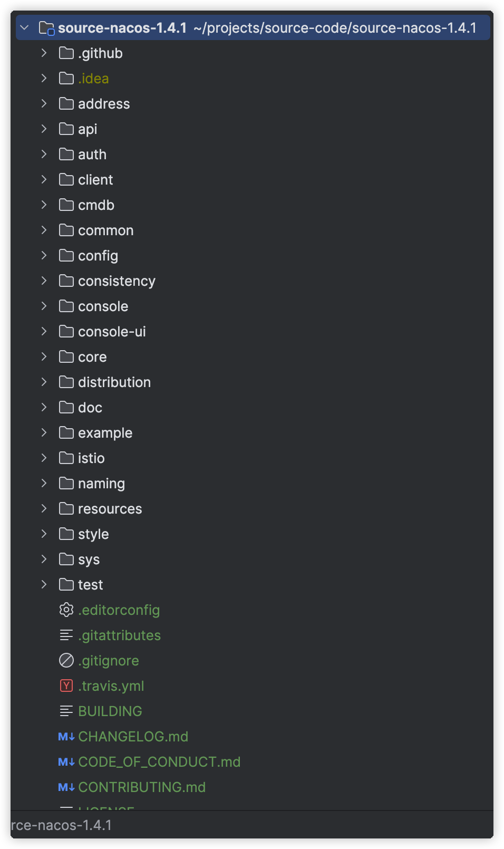Expand the .github folder
The image size is (504, 849).
(x=44, y=53)
